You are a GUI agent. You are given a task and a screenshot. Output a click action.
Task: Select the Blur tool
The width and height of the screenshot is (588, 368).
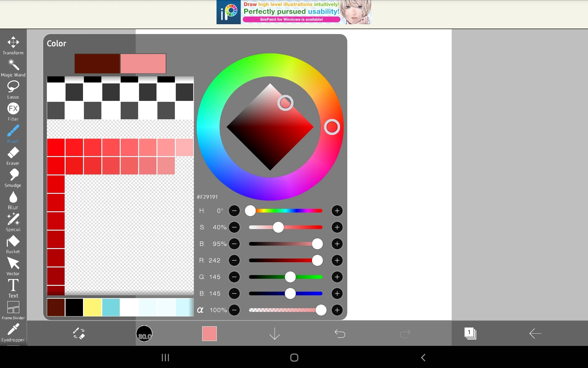click(x=13, y=198)
